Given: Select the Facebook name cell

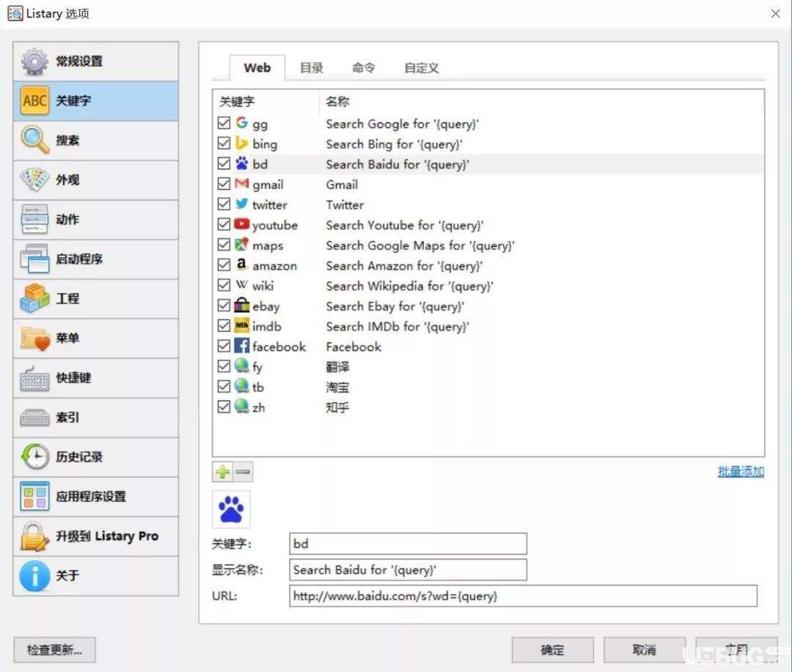Looking at the screenshot, I should coord(353,347).
